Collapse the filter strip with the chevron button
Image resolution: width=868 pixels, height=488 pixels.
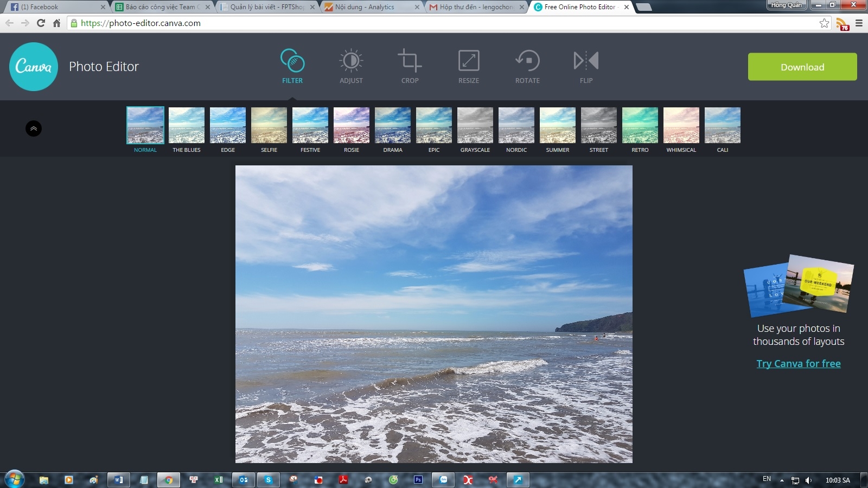click(x=34, y=129)
